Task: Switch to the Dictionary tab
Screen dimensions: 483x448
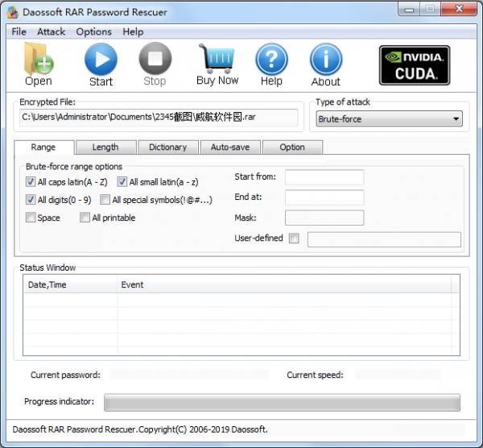Action: pyautogui.click(x=168, y=147)
